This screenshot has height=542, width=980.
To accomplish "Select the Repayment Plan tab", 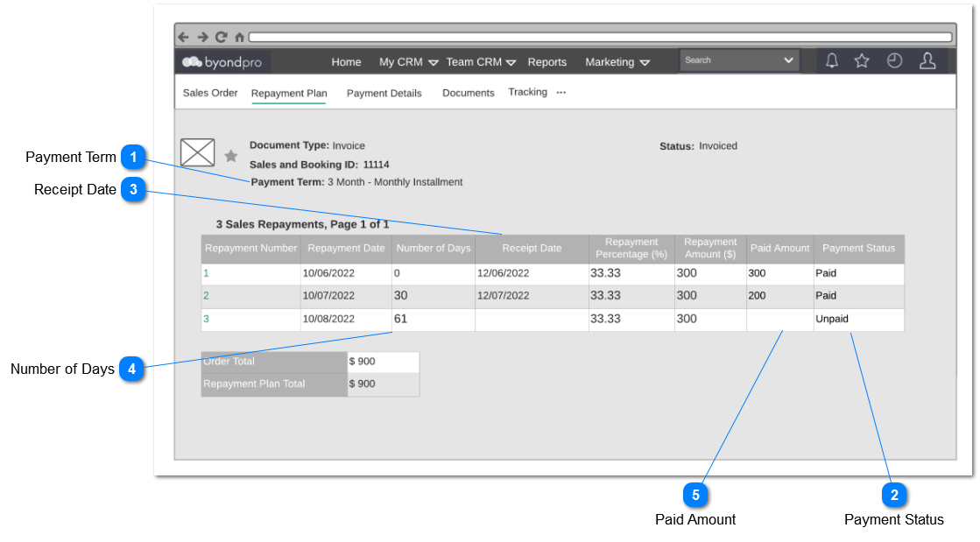I will (289, 93).
